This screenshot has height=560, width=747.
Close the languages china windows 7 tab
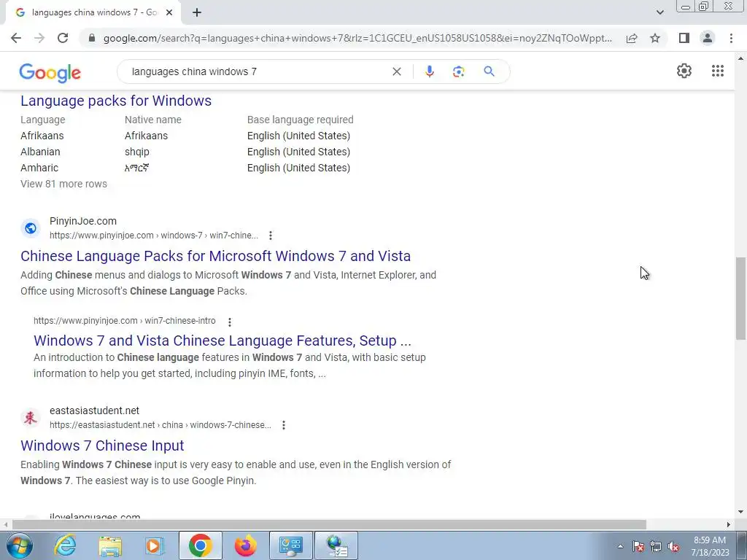169,13
